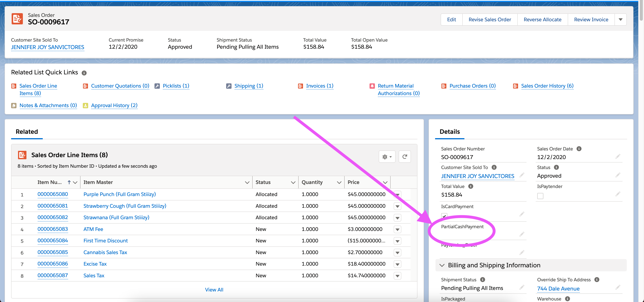Edit the IsPaytender field pencil icon
The width and height of the screenshot is (644, 302).
click(618, 194)
